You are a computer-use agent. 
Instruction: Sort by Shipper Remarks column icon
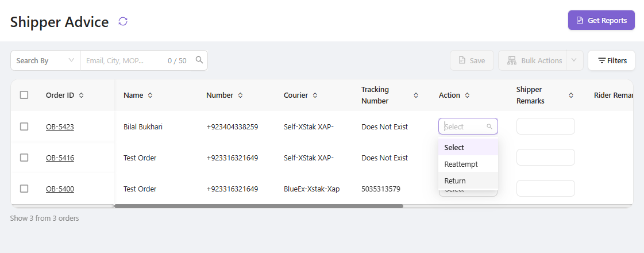tap(571, 95)
